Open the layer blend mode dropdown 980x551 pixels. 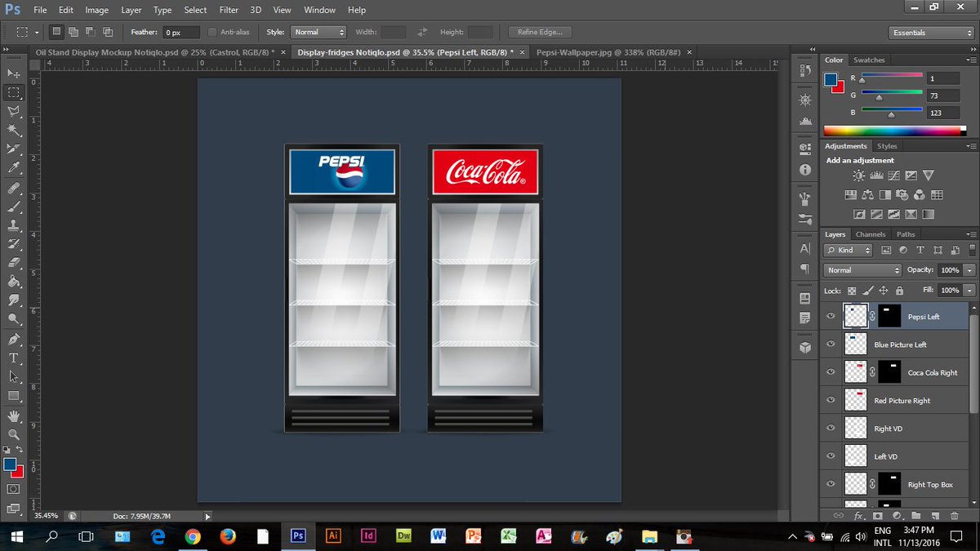point(862,269)
